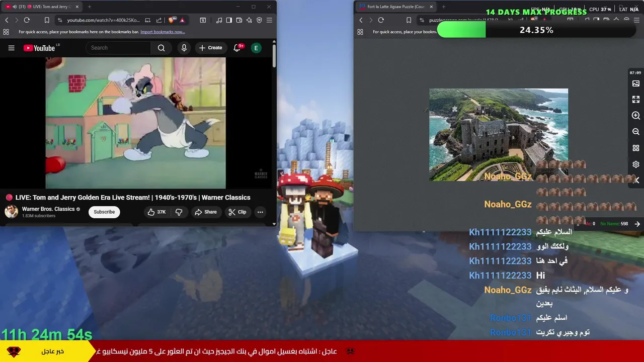Open the browser main menu in YouTube window
Viewport: 644px width, 362px height.
[x=269, y=20]
